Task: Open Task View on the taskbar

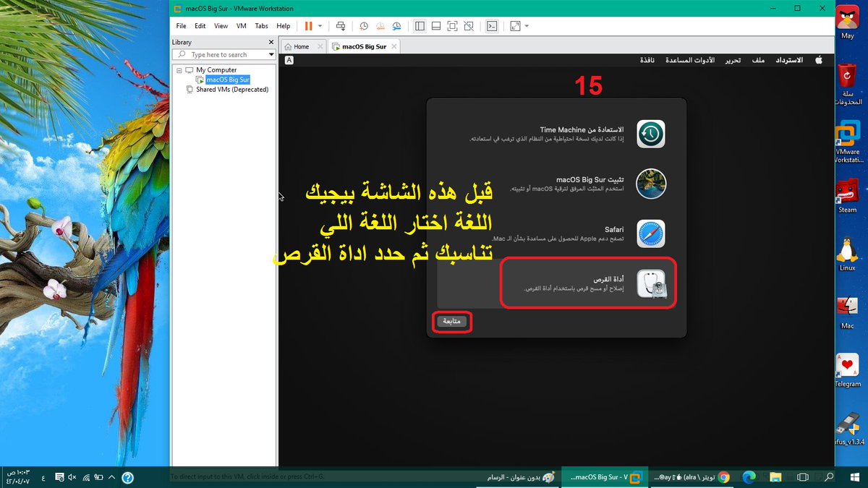Action: click(802, 477)
